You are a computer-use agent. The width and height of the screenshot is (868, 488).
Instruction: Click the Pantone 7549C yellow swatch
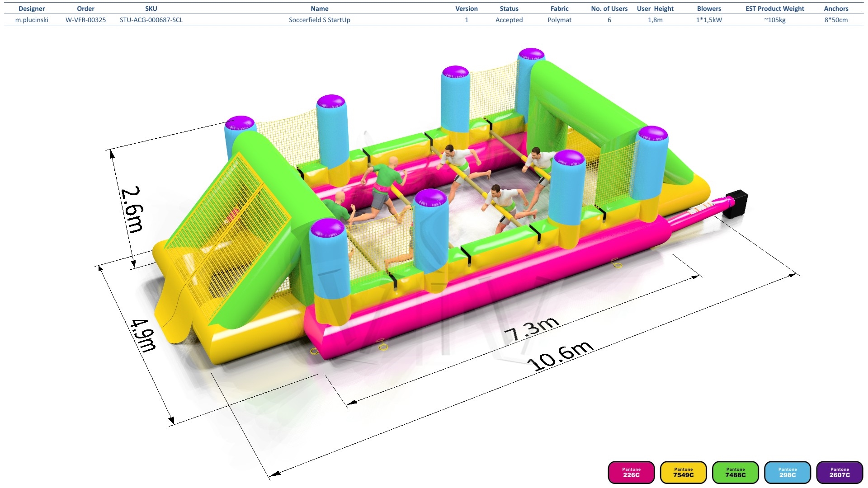click(683, 472)
